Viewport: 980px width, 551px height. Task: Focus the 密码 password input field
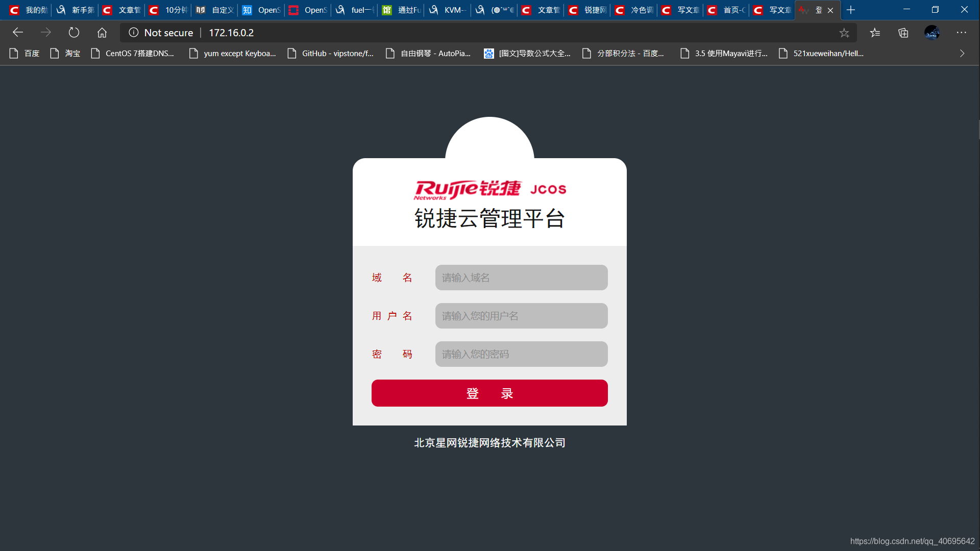(x=521, y=354)
